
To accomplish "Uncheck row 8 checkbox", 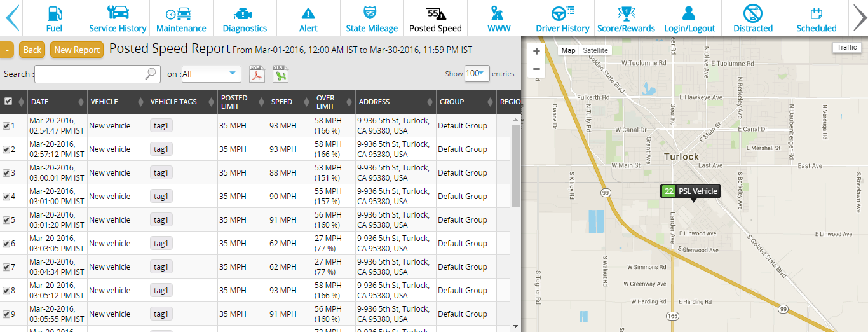I will tap(6, 291).
